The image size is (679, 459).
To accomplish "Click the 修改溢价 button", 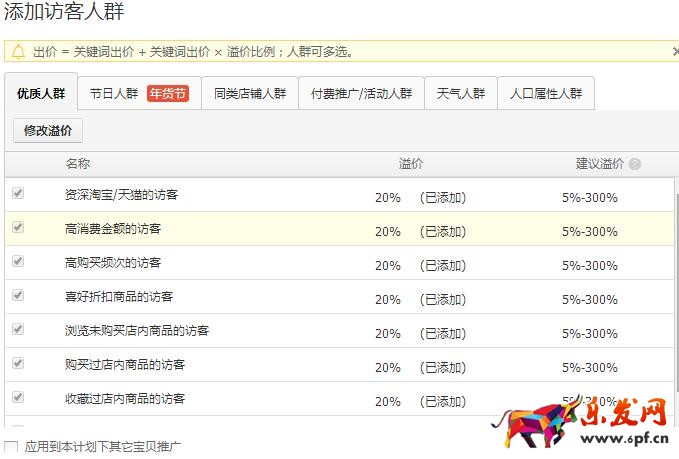I will pos(48,131).
